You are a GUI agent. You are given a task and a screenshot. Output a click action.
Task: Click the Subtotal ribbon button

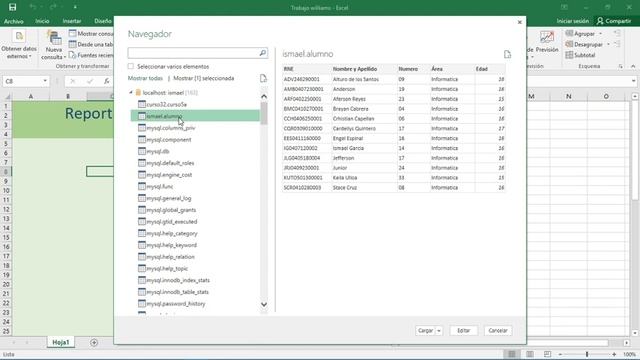(x=580, y=55)
